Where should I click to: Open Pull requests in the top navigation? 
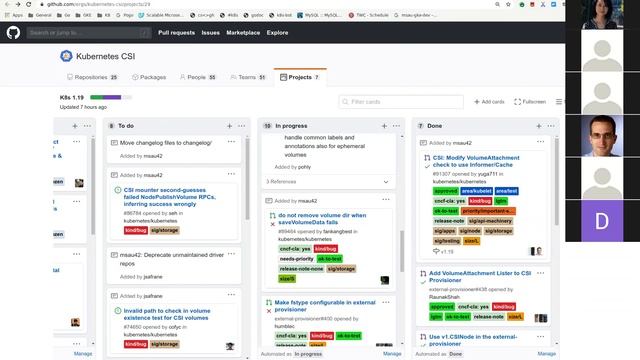(x=176, y=33)
